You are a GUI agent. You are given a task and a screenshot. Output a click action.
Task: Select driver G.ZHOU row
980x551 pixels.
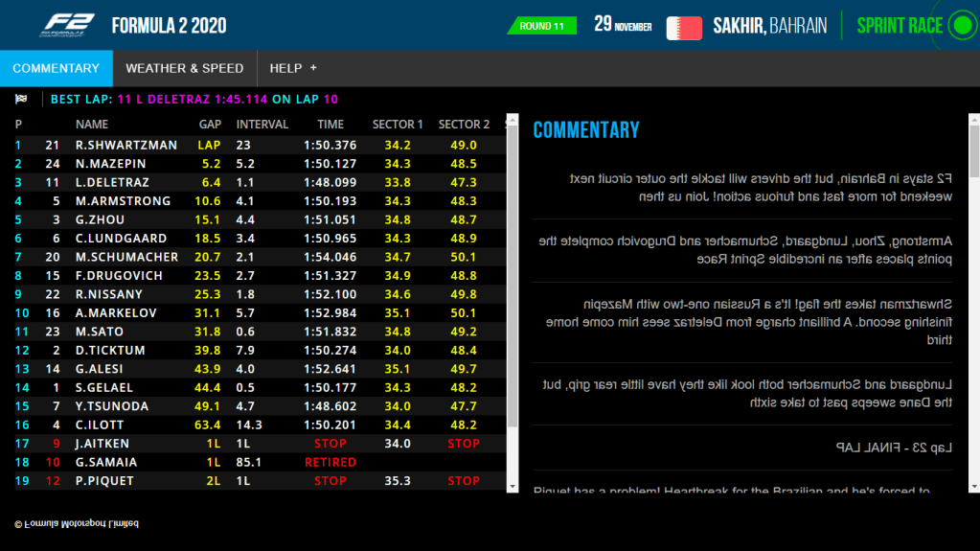coord(260,219)
